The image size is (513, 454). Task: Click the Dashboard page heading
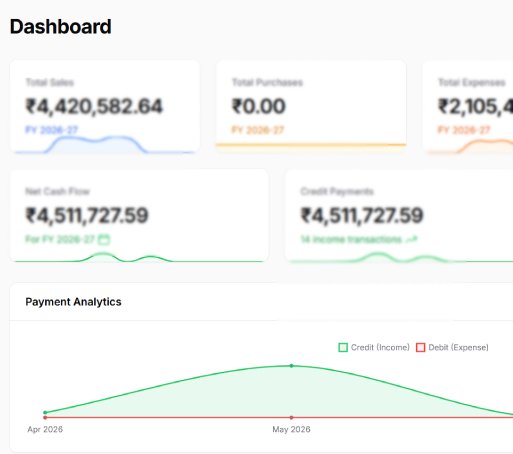(x=61, y=27)
